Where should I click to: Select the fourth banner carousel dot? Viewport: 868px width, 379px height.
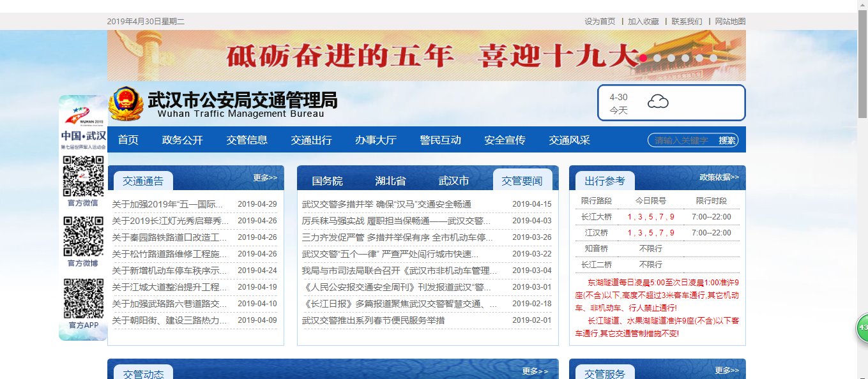click(x=687, y=57)
